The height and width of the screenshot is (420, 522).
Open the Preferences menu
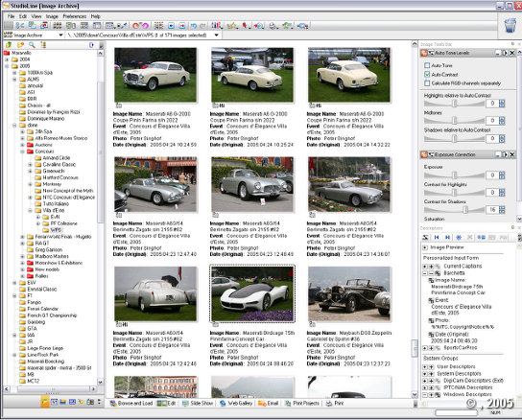tap(75, 16)
